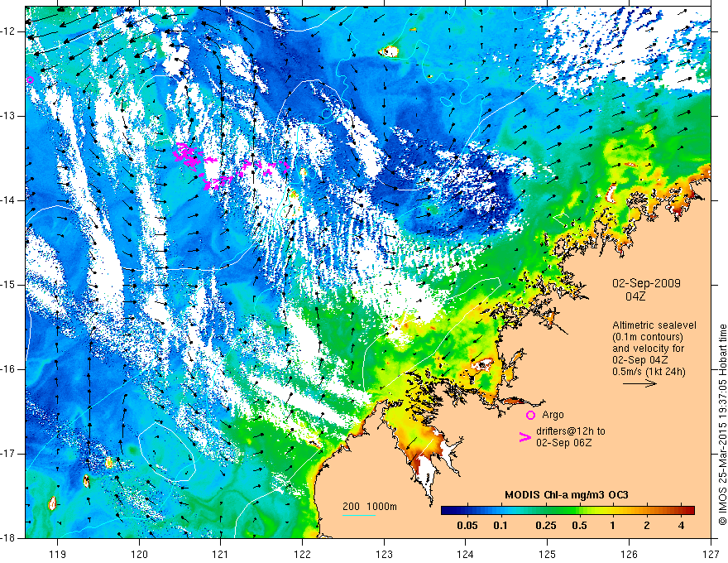Click the '0.5' colorbar tick label
The image size is (728, 563).
pyautogui.click(x=579, y=526)
